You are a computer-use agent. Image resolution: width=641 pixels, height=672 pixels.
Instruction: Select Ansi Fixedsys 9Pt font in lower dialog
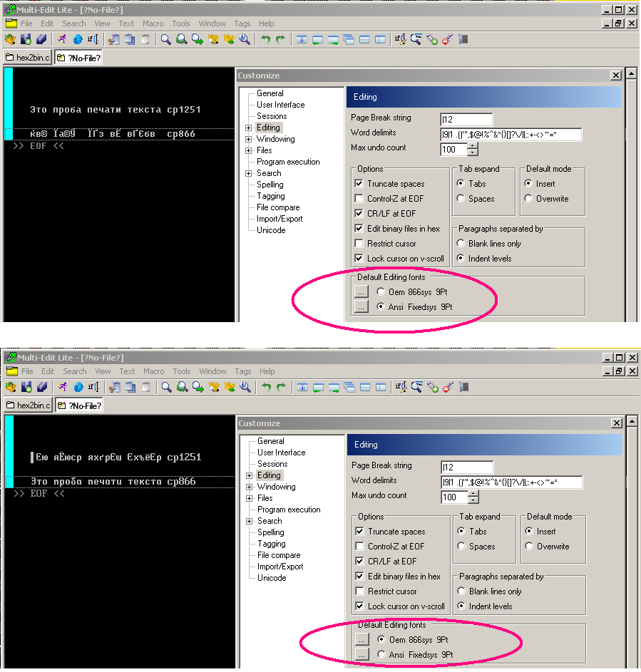tap(381, 654)
